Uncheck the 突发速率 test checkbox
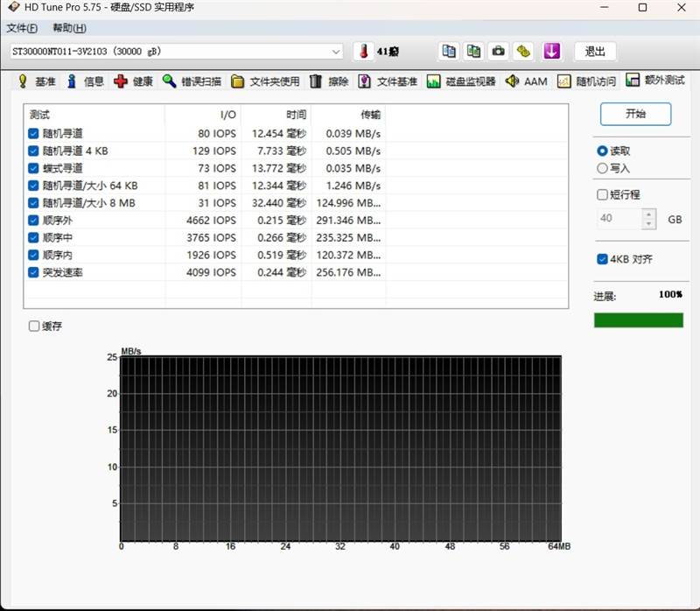The width and height of the screenshot is (700, 611). [x=33, y=272]
